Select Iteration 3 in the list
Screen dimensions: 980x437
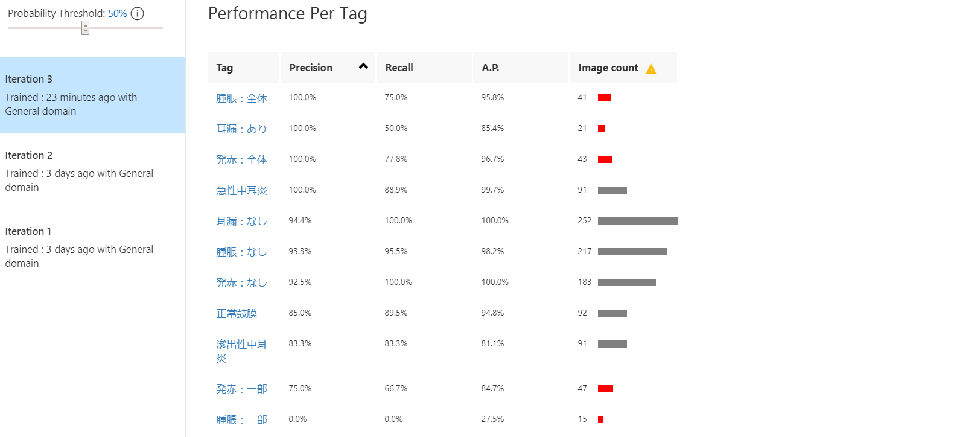[x=92, y=95]
